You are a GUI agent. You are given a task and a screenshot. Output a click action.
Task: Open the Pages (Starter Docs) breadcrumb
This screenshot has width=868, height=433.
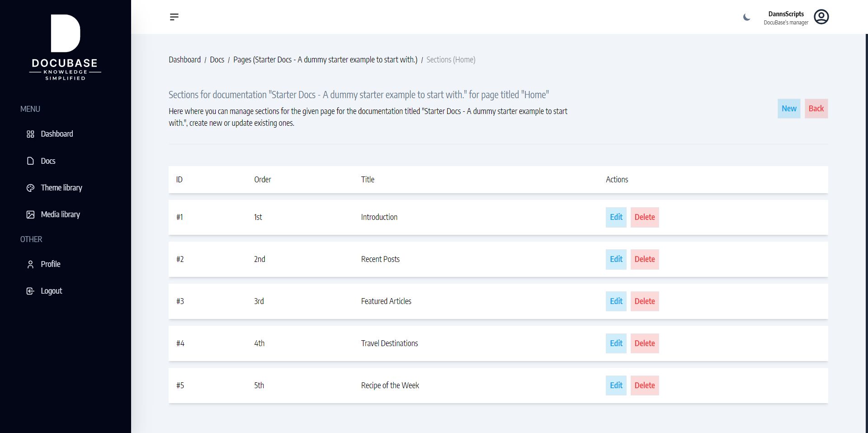coord(325,60)
